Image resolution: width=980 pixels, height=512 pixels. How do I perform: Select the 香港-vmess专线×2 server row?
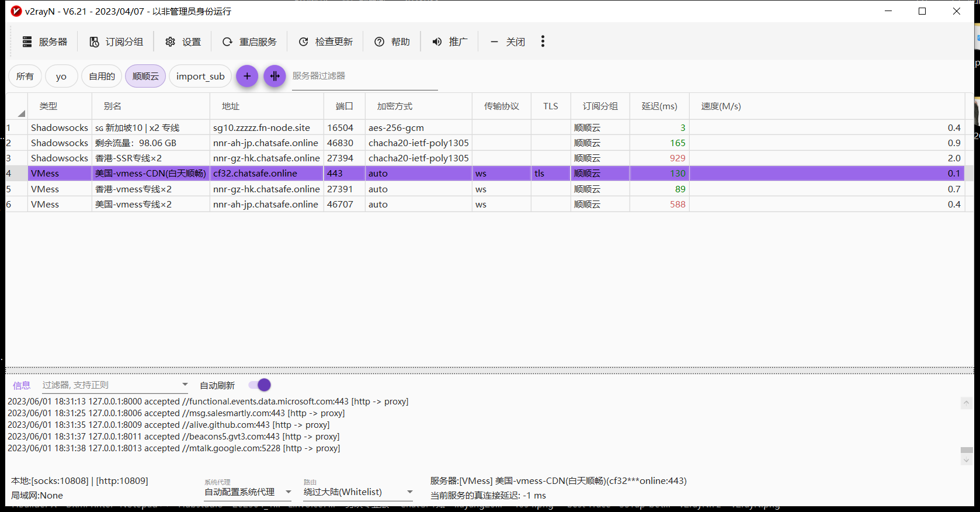click(x=133, y=189)
